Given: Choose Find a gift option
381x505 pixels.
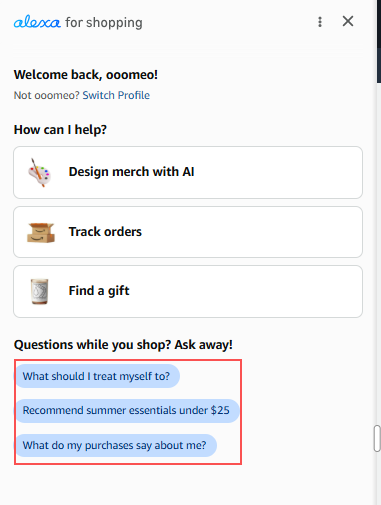Looking at the screenshot, I should pos(188,291).
